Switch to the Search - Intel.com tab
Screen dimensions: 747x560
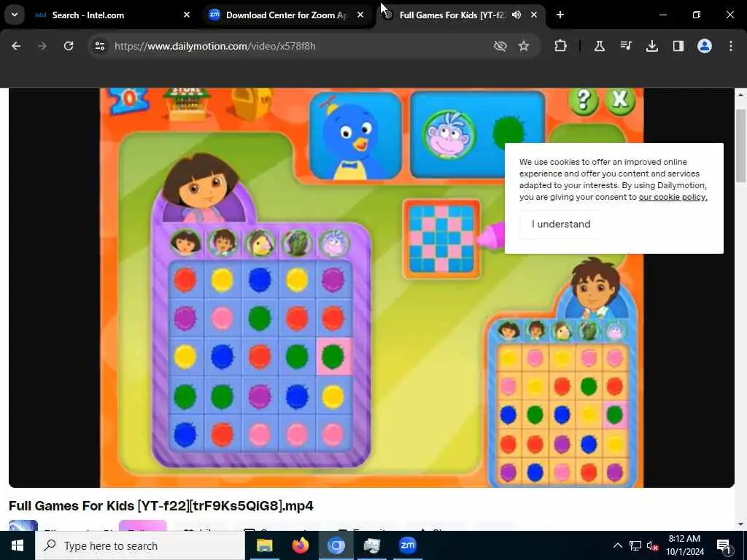point(112,15)
